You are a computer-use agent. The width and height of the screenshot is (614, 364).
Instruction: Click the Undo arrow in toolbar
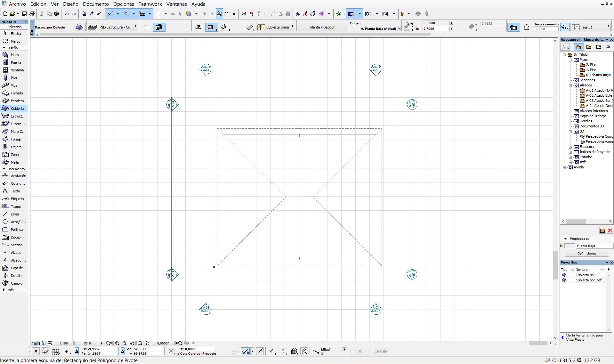[67, 14]
